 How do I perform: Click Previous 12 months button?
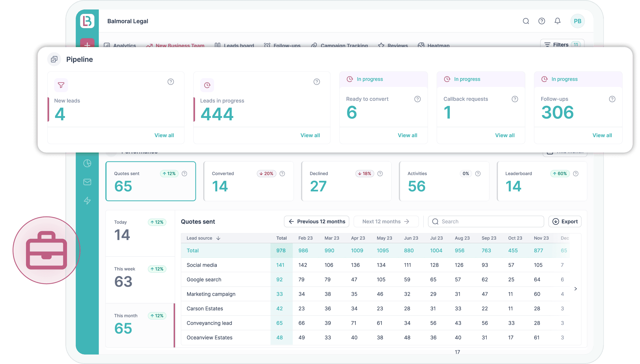pos(316,222)
